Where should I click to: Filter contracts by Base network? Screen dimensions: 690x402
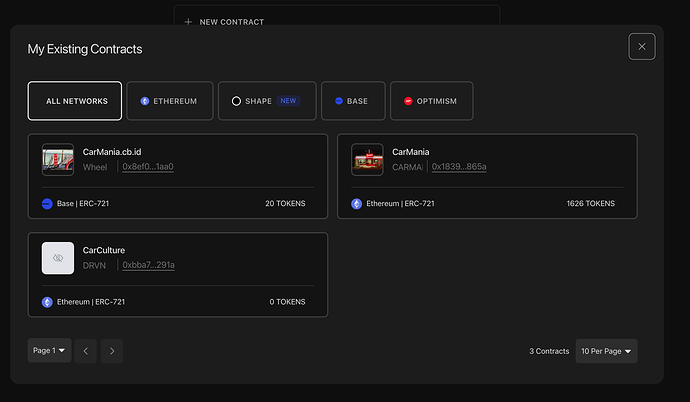(352, 101)
